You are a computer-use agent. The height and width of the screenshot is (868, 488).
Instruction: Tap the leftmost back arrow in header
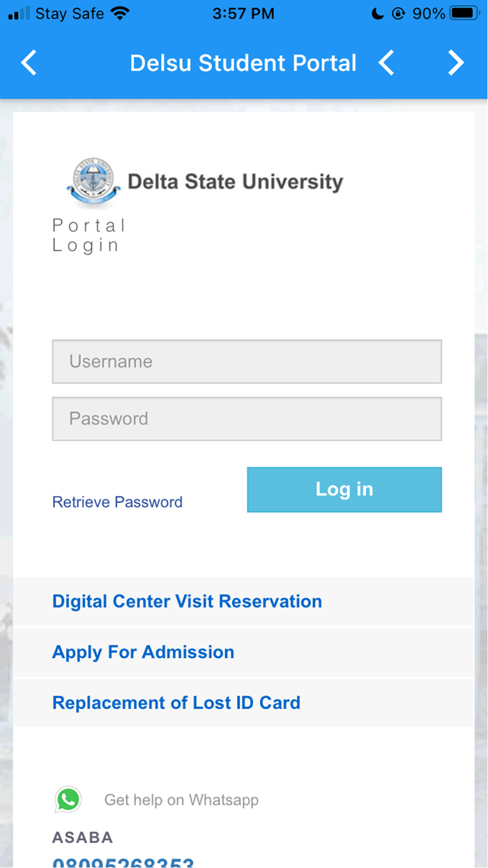29,63
